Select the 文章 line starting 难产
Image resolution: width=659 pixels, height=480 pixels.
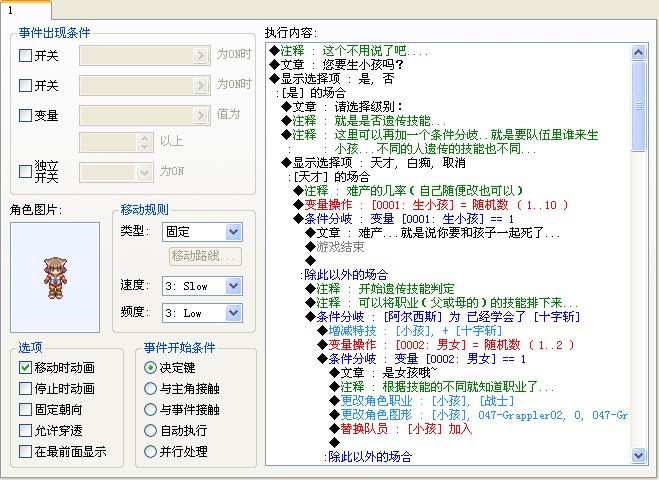tap(432, 233)
